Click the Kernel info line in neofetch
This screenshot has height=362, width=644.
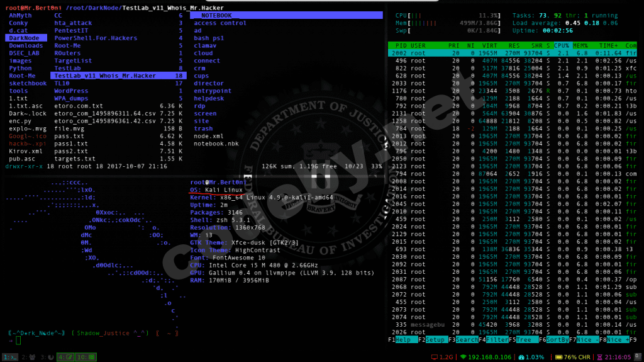(261, 198)
